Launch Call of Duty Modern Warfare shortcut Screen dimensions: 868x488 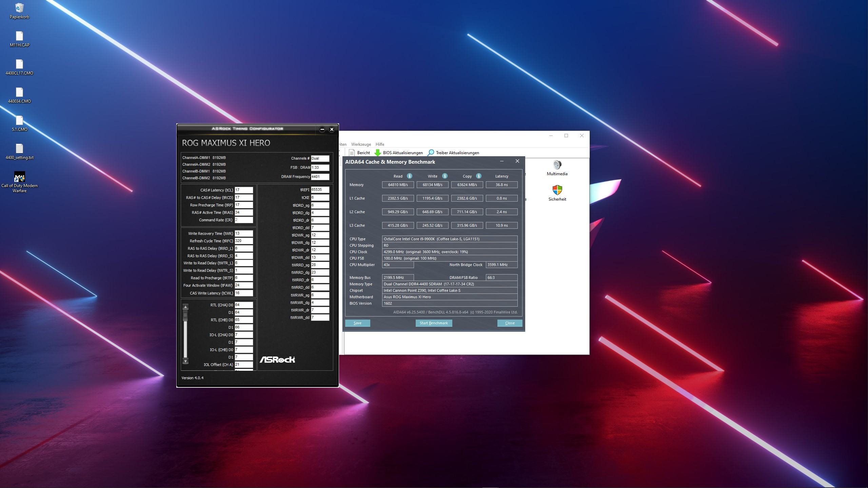[x=19, y=177]
